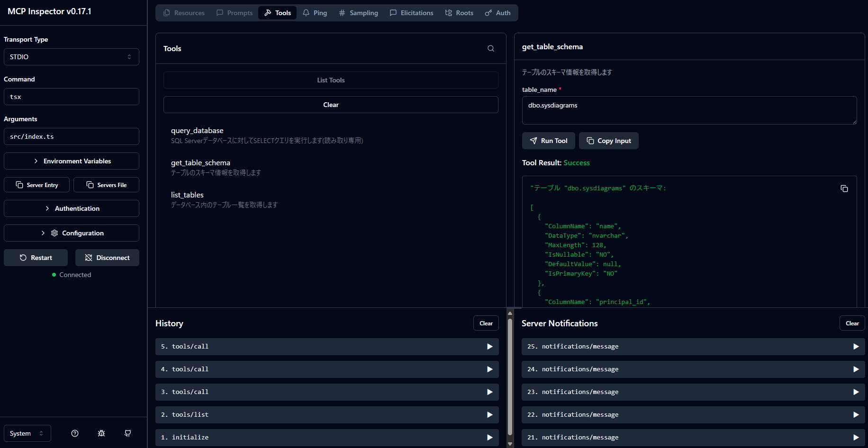Expand the Environment Variables section
The height and width of the screenshot is (448, 868).
coord(72,161)
